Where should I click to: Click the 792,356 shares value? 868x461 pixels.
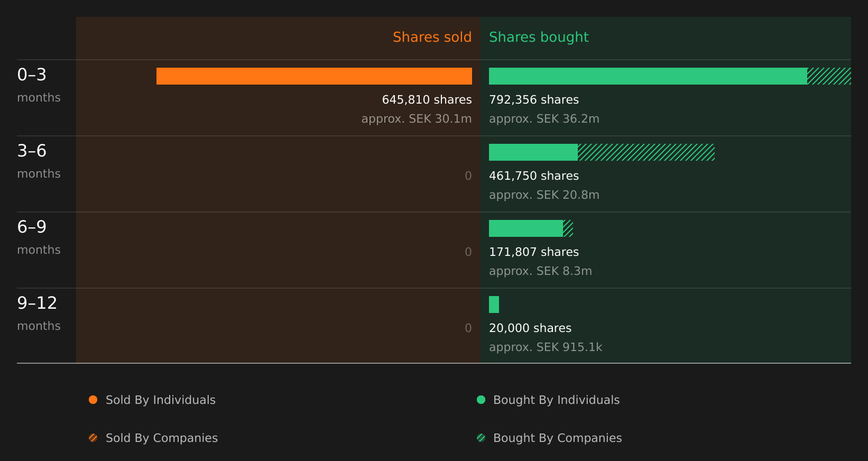[534, 99]
